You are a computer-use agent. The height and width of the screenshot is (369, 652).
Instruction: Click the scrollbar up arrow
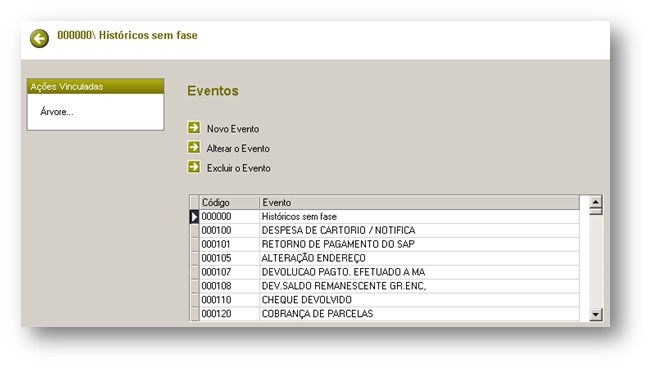pos(595,202)
